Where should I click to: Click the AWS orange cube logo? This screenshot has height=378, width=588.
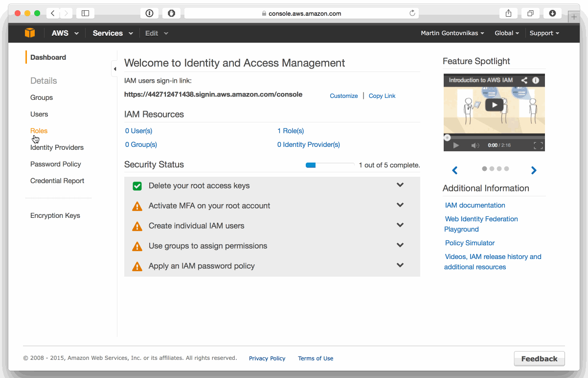30,33
